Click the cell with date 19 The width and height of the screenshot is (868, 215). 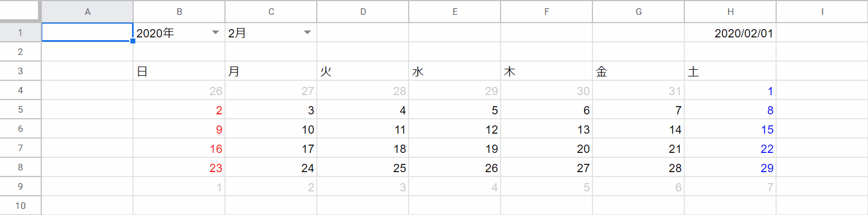click(454, 148)
